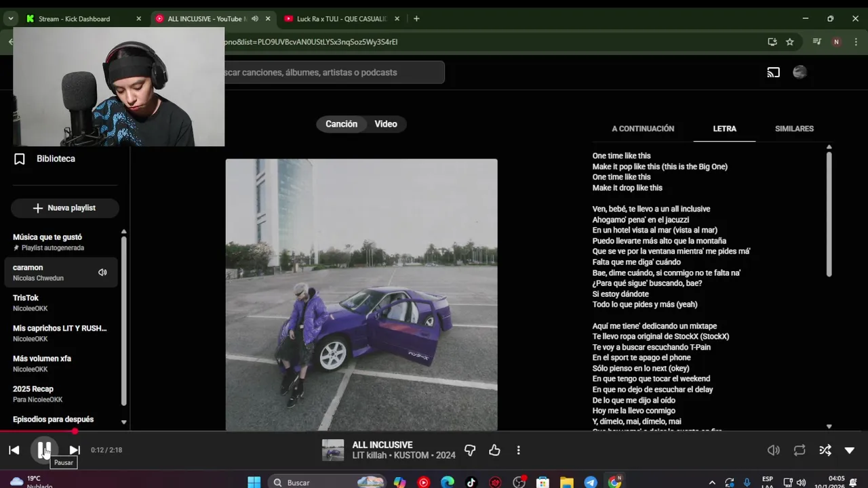Show hidden system tray icons
Viewport: 868px width, 488px height.
712,483
